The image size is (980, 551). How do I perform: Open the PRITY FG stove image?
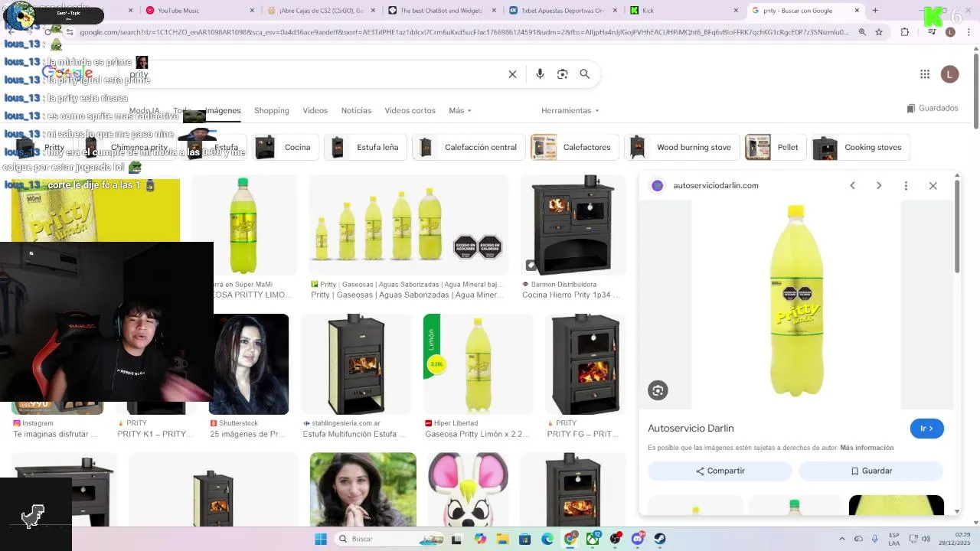coord(585,364)
